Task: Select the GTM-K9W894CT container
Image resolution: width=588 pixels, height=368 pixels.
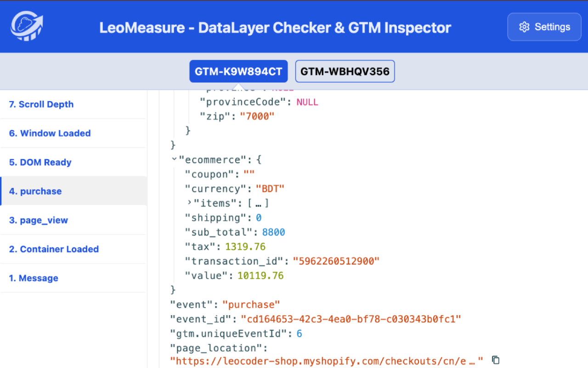Action: 238,71
